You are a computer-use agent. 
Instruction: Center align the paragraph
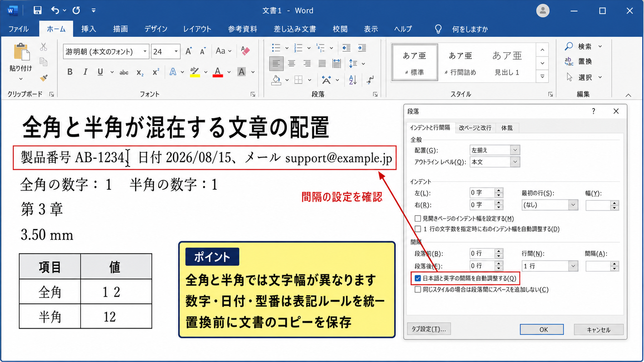point(292,63)
